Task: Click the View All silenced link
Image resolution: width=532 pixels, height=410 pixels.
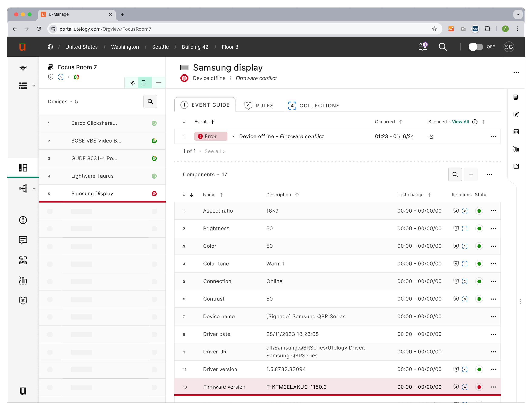Action: (460, 122)
